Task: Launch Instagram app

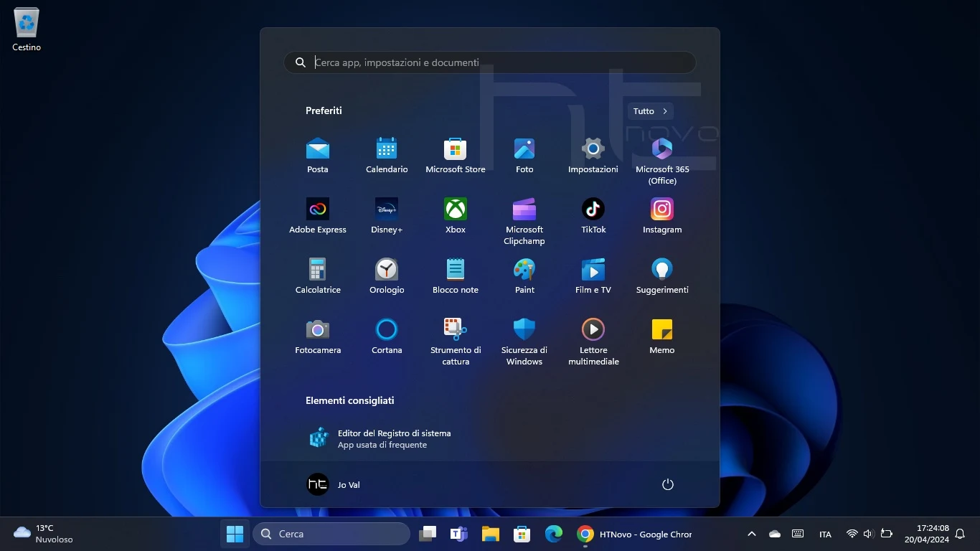Action: (662, 216)
